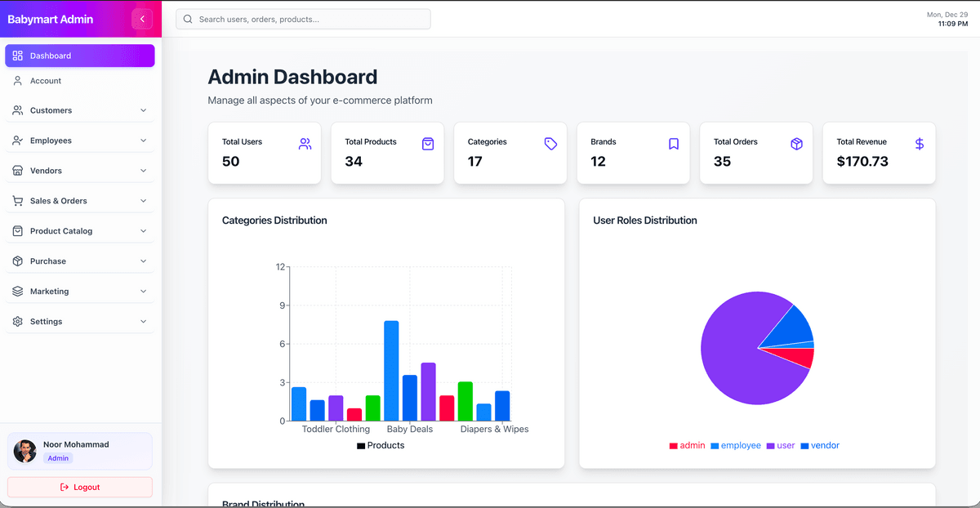The width and height of the screenshot is (980, 508).
Task: Collapse the sidebar with the arrow button
Action: 142,19
